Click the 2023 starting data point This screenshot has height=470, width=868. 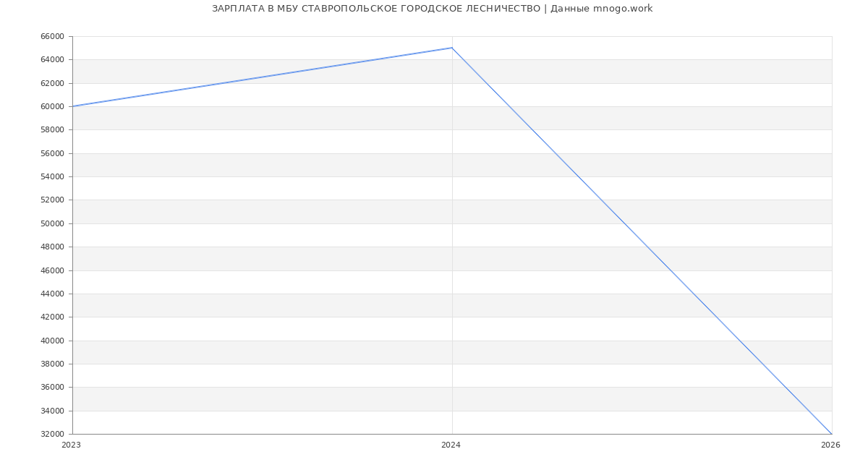(x=72, y=106)
